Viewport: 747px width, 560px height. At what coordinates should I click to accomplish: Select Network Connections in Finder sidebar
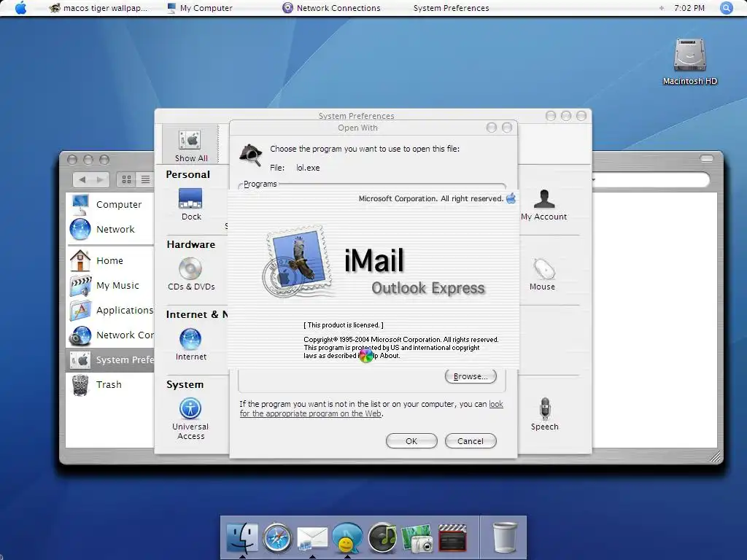(109, 335)
